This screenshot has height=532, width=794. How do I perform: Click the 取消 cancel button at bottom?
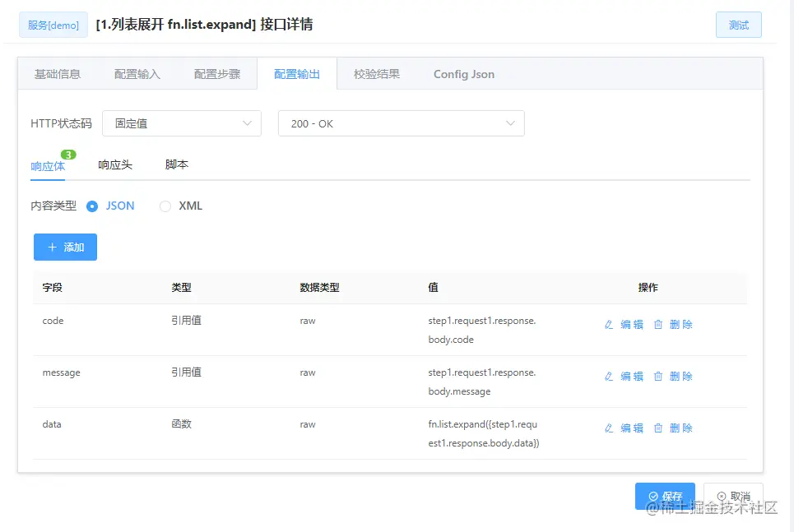click(731, 496)
